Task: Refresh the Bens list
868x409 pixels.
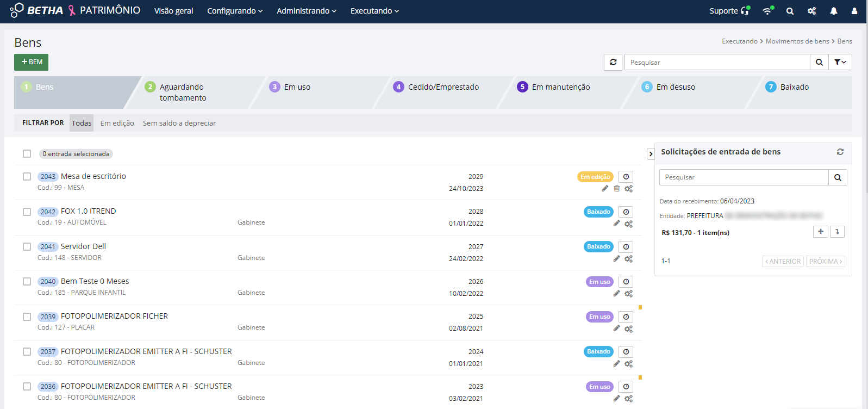Action: click(613, 62)
